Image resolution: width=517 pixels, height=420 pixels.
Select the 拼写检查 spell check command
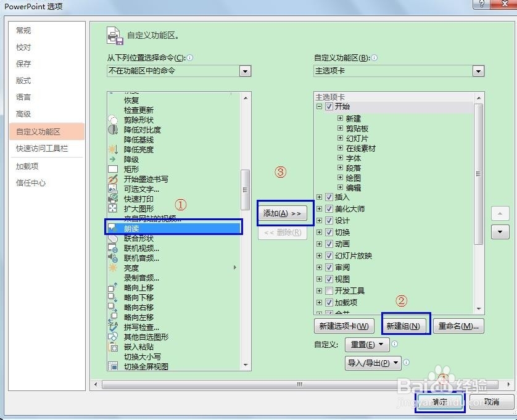tap(114, 327)
